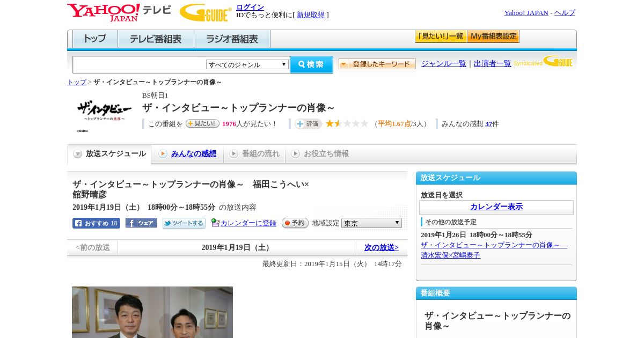Select the 放送スケジュール tab
644x338 pixels.
coord(109,154)
